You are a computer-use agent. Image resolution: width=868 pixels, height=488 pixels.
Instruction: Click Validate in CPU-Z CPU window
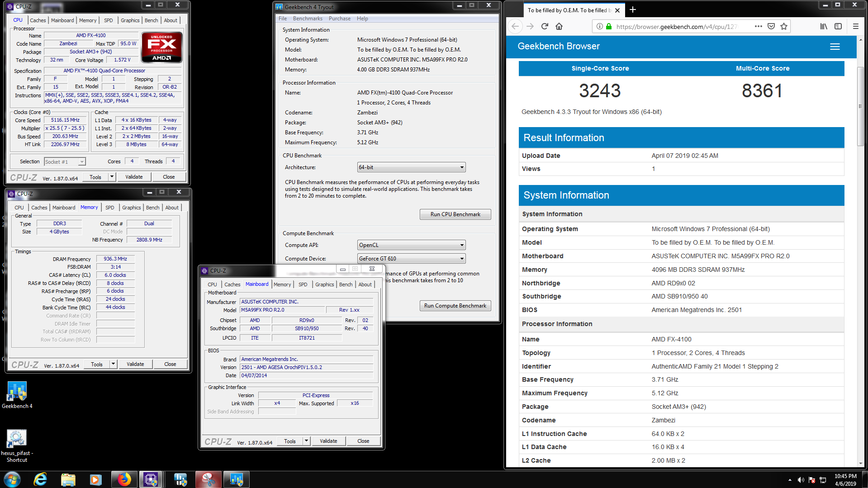coord(134,177)
